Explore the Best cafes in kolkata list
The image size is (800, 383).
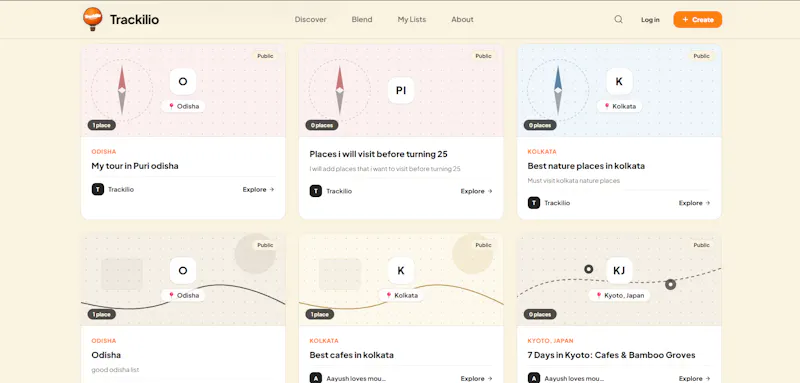[477, 378]
